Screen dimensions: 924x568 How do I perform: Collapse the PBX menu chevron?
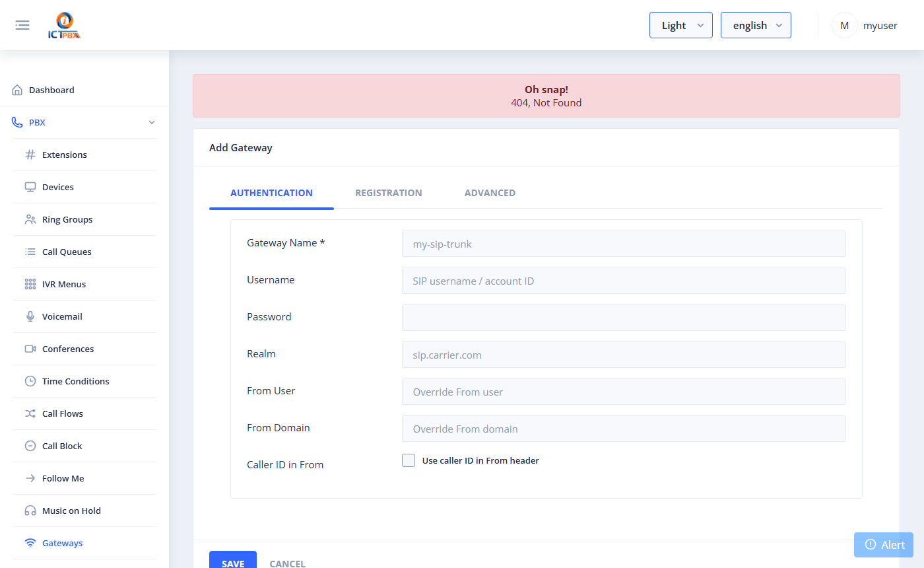pyautogui.click(x=152, y=122)
